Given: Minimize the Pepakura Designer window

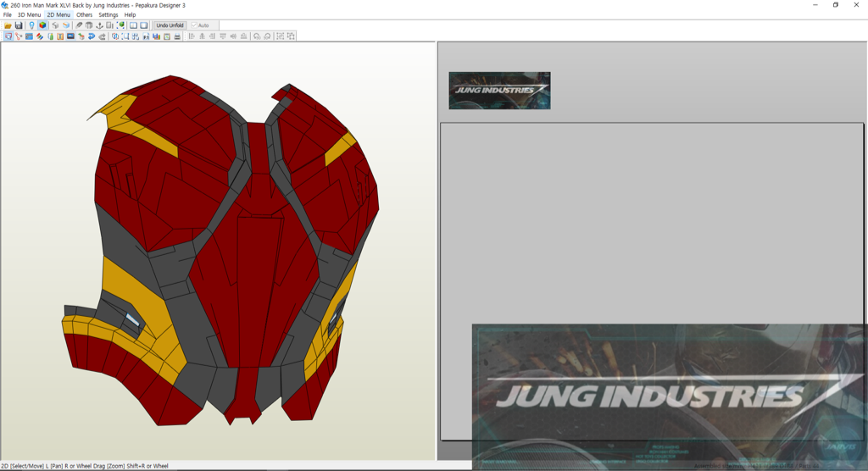Looking at the screenshot, I should point(815,5).
